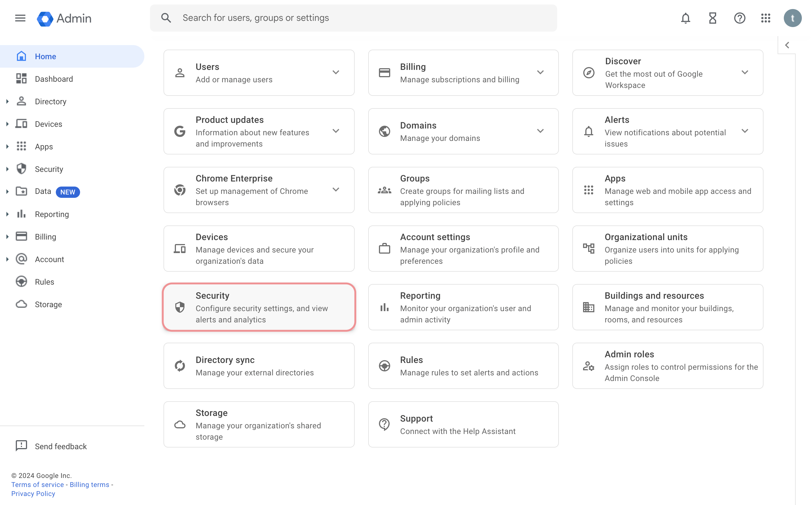Select Home in the sidebar
812x505 pixels.
(x=45, y=56)
